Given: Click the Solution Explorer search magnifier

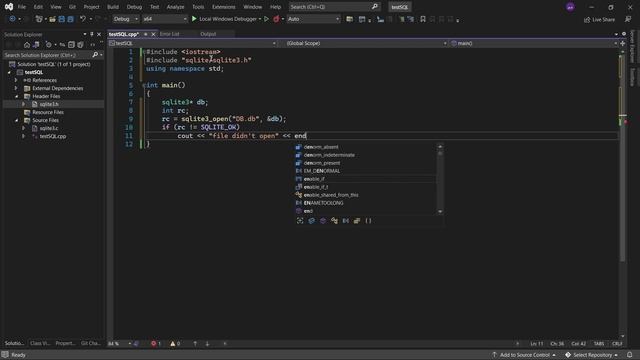Looking at the screenshot, I should coord(95,55).
